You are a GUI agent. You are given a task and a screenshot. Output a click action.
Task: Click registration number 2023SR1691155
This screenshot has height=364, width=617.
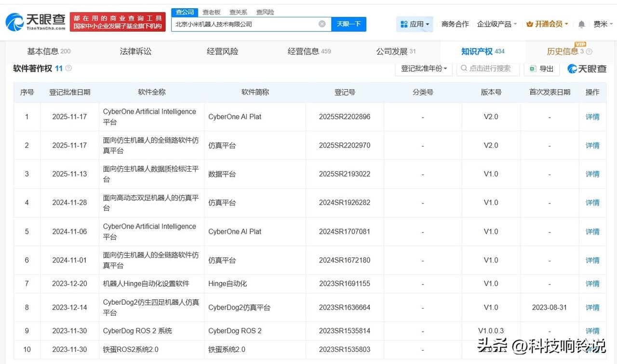[345, 284]
